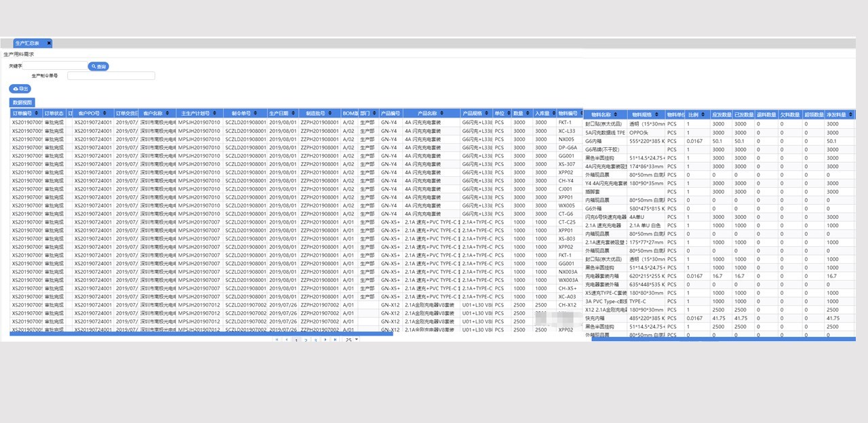The height and width of the screenshot is (423, 868).
Task: Click sort icon on 生产日期 header
Action: point(294,113)
